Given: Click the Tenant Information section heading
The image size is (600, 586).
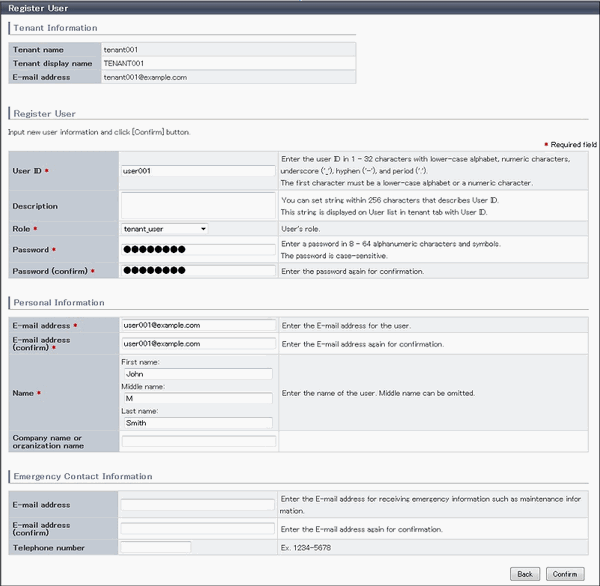Looking at the screenshot, I should (55, 28).
